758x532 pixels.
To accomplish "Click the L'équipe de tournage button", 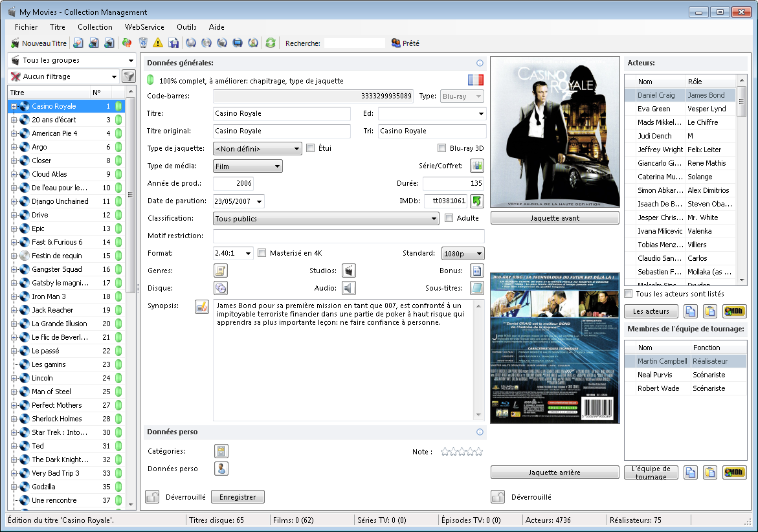I will tap(651, 472).
